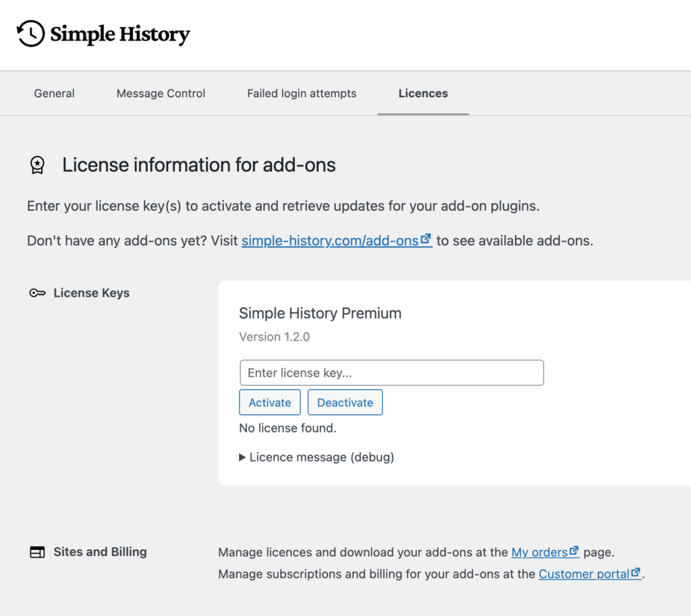This screenshot has width=691, height=616.
Task: Click external-link icon next to Customer portal
Action: (x=636, y=573)
